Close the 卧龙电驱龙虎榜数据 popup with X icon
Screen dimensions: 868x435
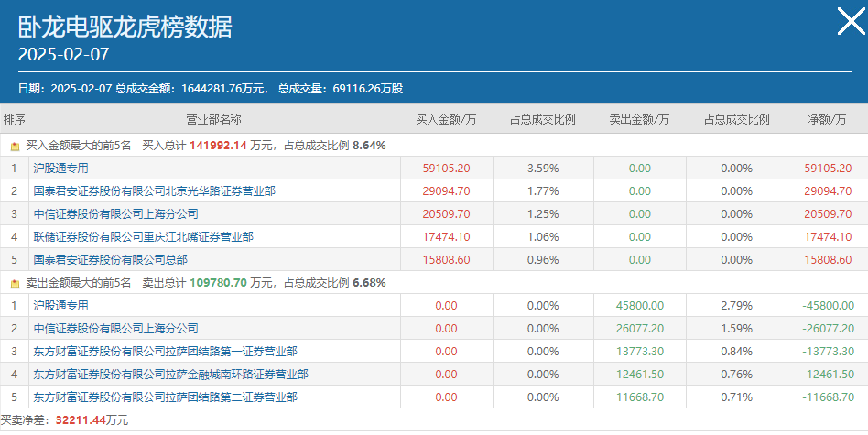click(x=851, y=22)
